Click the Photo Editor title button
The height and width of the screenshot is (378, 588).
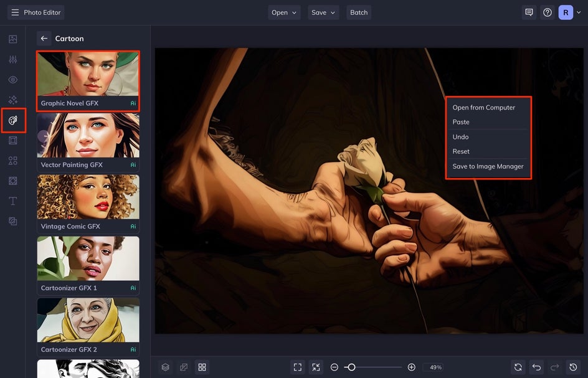point(36,12)
